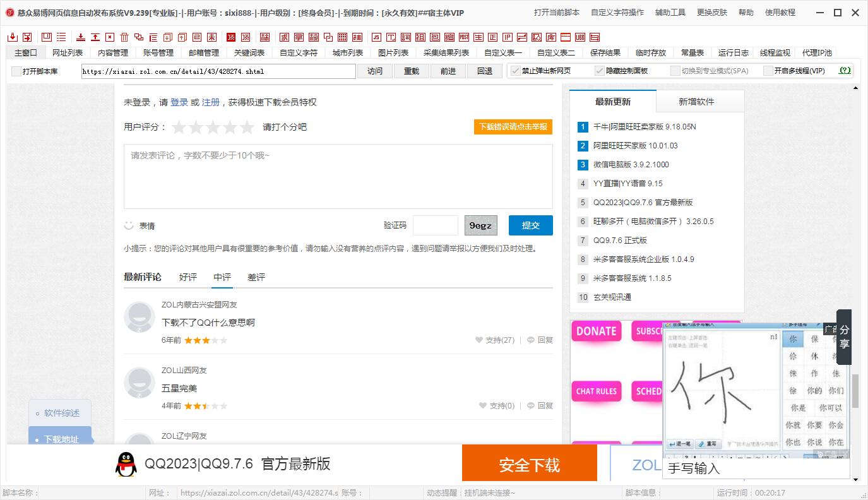Enable 开启多线程(VIP) checkbox
Screen dimensions: 868x500
(768, 71)
